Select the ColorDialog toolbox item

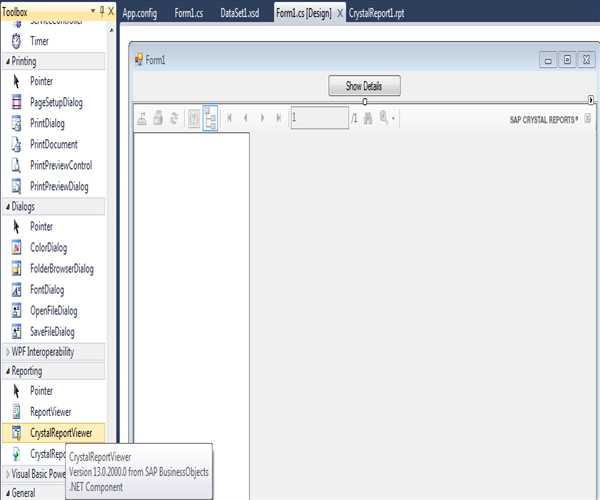(x=48, y=248)
